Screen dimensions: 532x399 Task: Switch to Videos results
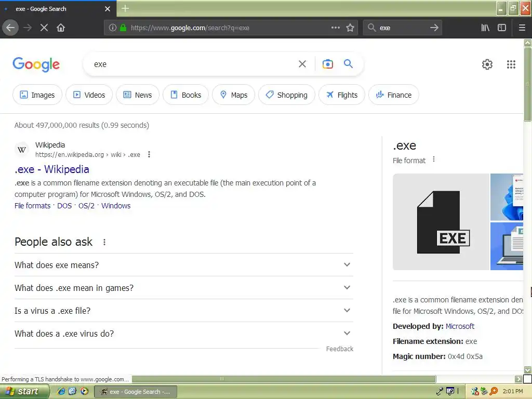point(89,95)
